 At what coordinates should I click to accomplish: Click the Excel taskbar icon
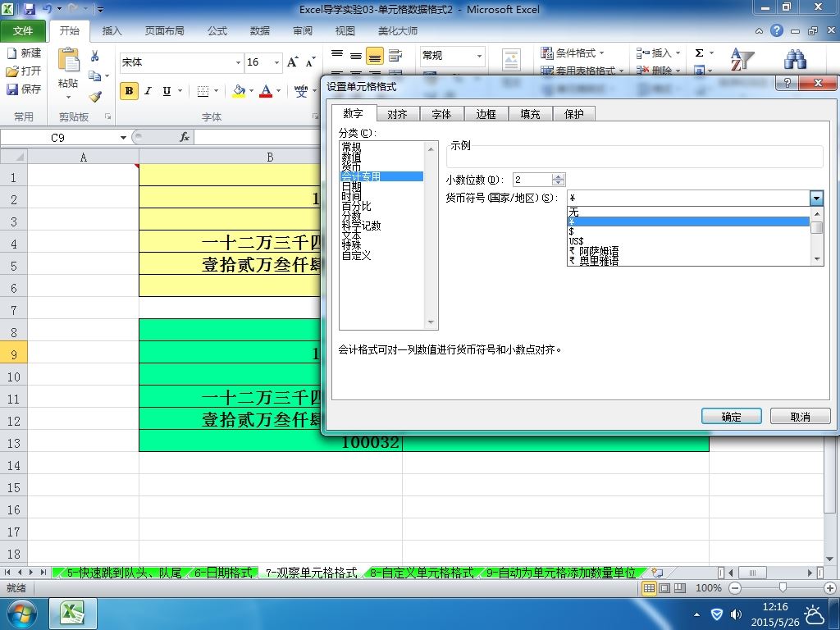coord(73,614)
